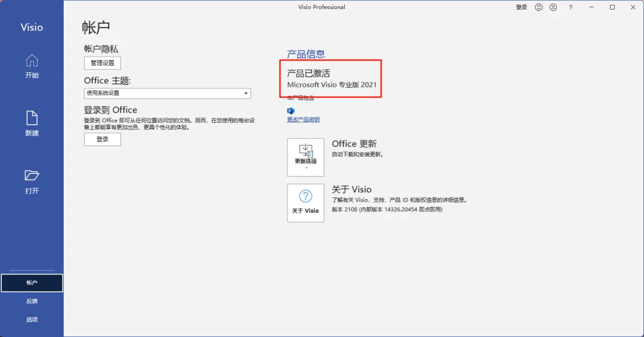Send a smile feedback face icon
This screenshot has height=337, width=644.
pyautogui.click(x=538, y=7)
